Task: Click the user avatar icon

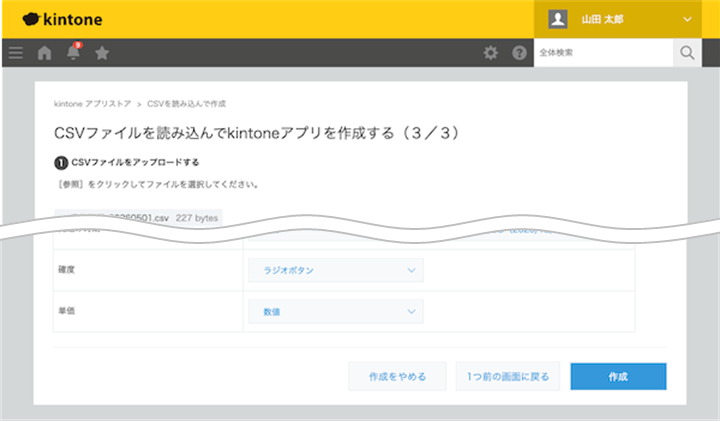Action: click(x=558, y=19)
